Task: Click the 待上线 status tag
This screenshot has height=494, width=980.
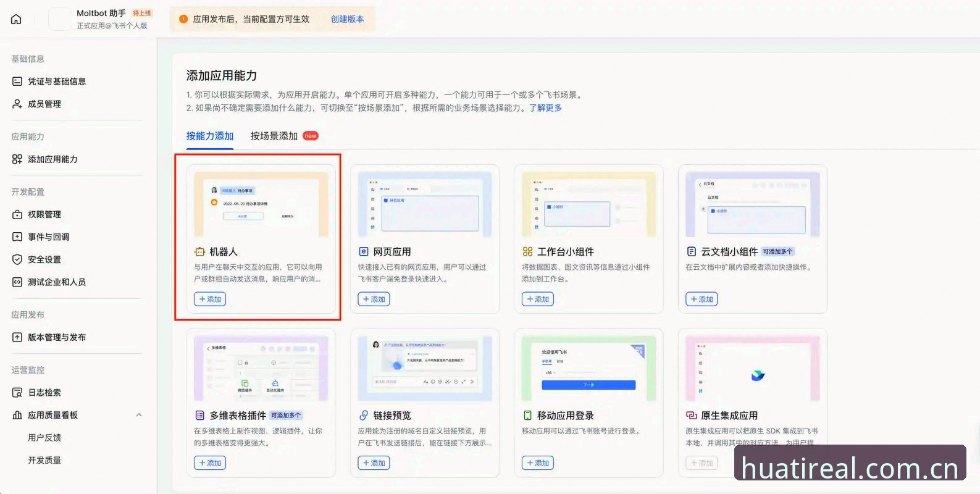Action: pos(142,13)
